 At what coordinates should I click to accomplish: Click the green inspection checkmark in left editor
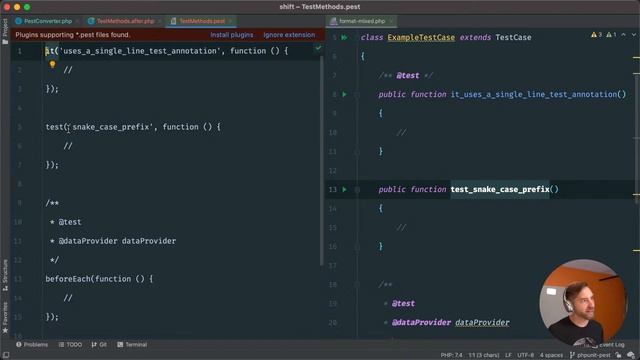(x=318, y=48)
